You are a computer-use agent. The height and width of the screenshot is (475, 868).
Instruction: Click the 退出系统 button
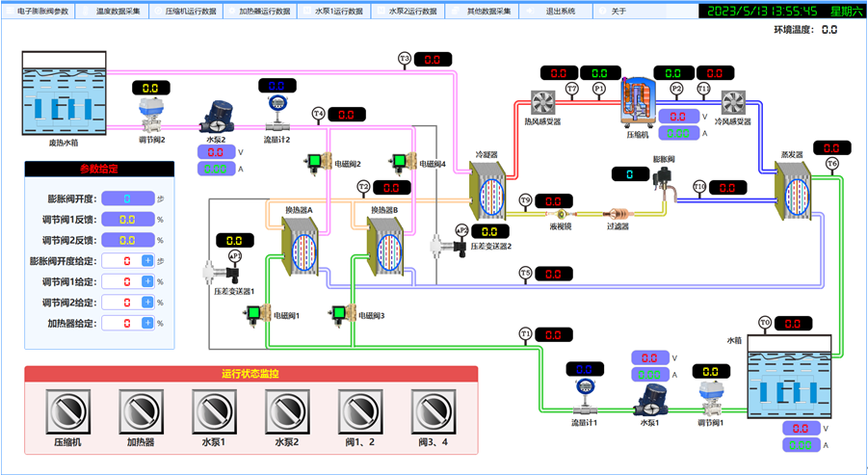(560, 12)
